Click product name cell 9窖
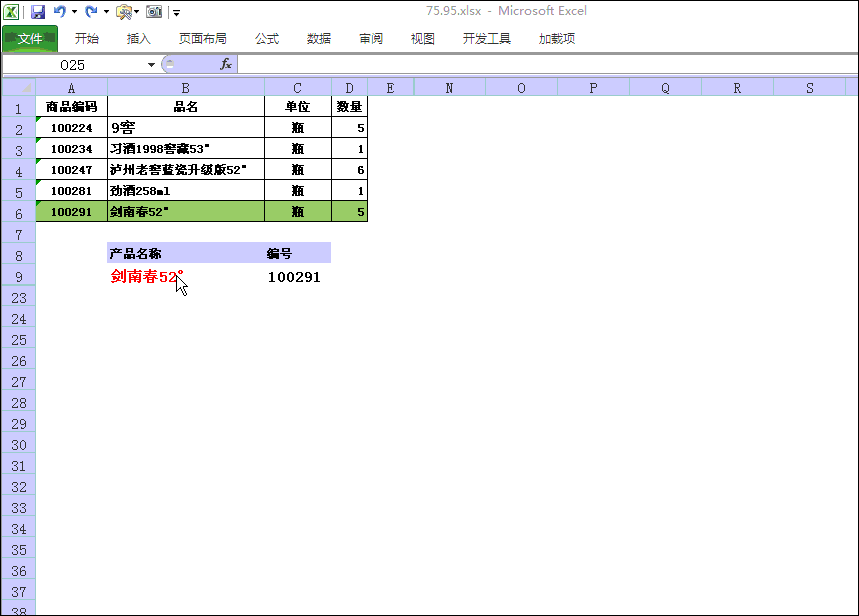This screenshot has width=859, height=616. coord(186,128)
